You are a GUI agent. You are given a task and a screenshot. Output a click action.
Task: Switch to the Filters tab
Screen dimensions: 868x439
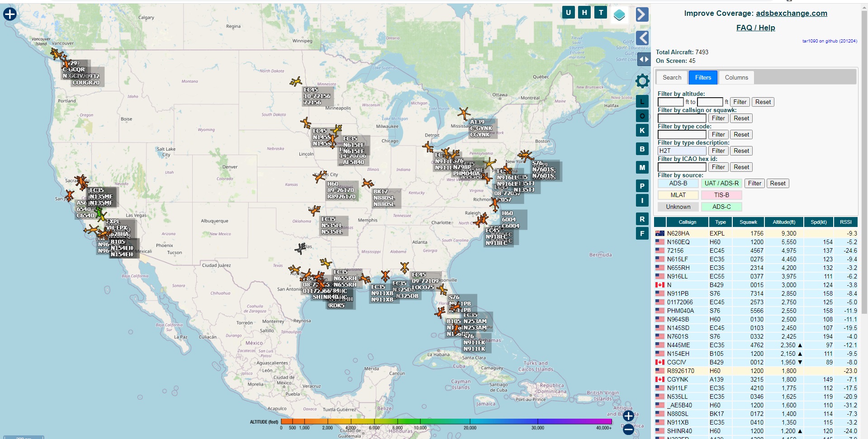[703, 77]
